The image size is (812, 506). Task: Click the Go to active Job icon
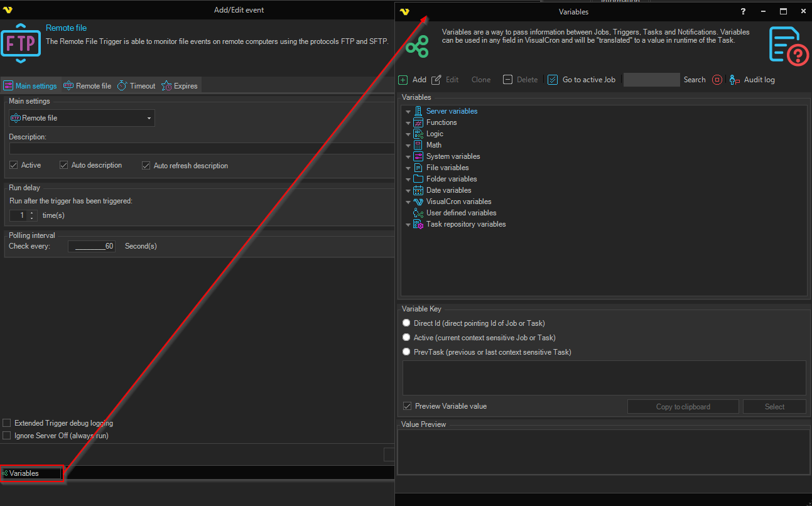[553, 80]
